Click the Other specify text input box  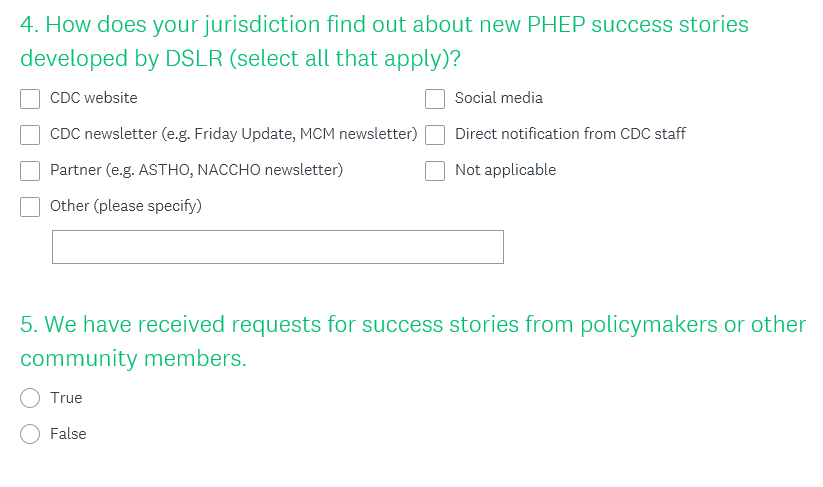coord(277,247)
